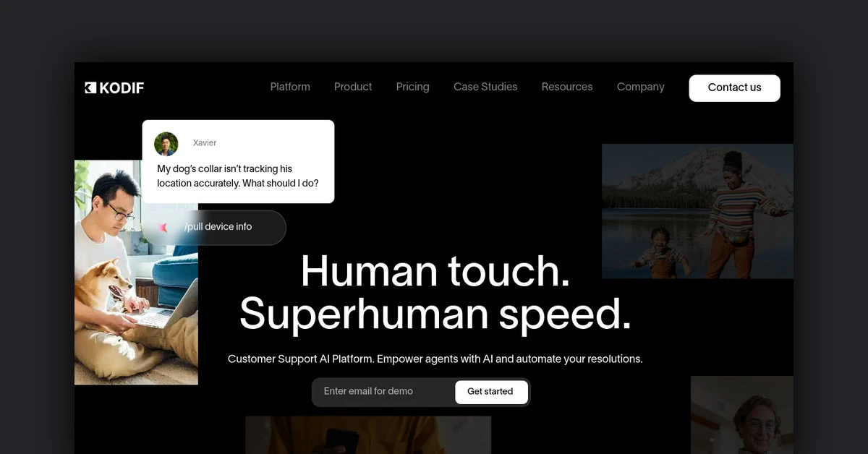Focus the Enter email for demo field

coord(383,392)
